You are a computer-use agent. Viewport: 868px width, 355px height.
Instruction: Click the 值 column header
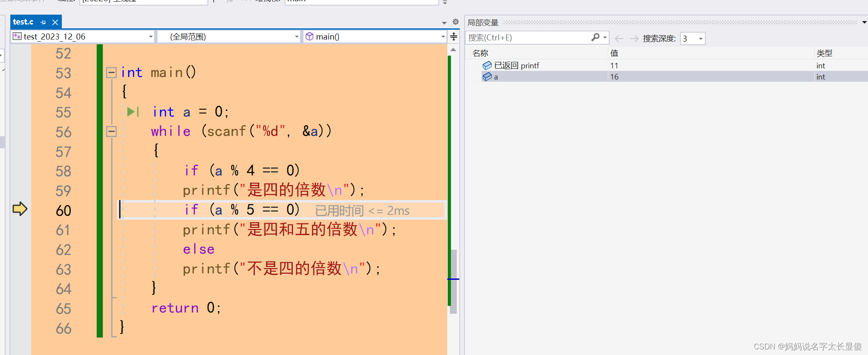coord(614,53)
